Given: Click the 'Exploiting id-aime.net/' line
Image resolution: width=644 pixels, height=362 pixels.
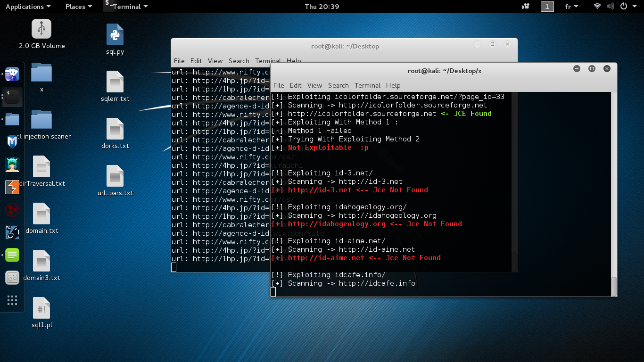Looking at the screenshot, I should [x=328, y=241].
